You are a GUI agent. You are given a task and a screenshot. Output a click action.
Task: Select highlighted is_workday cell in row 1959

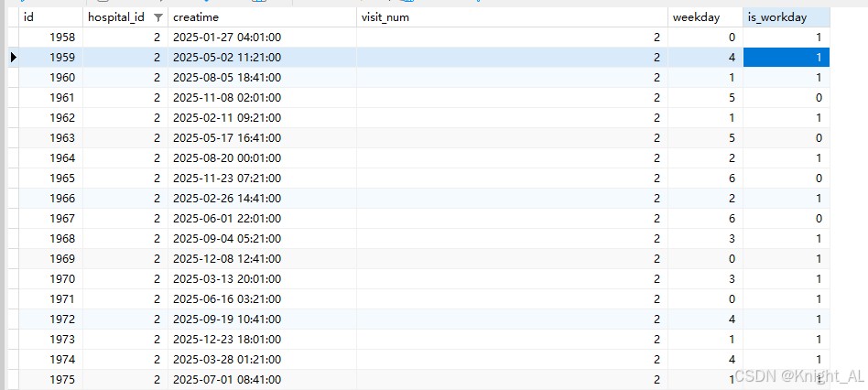click(x=787, y=58)
